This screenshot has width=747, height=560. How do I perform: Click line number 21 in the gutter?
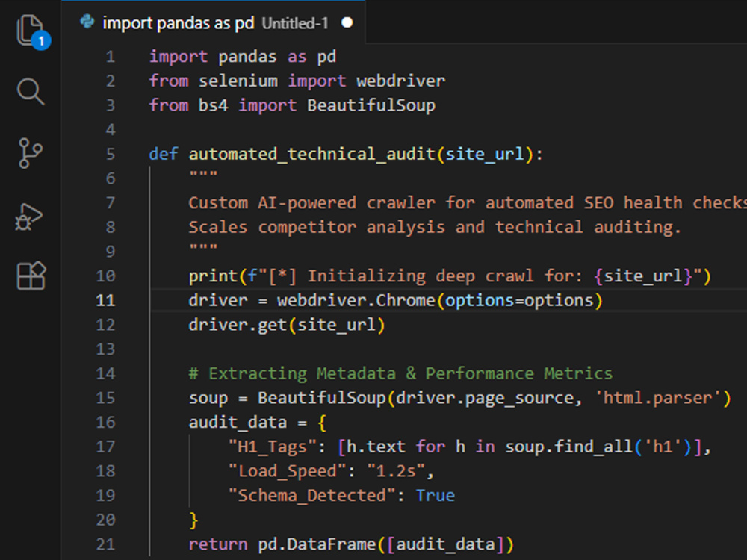point(105,544)
